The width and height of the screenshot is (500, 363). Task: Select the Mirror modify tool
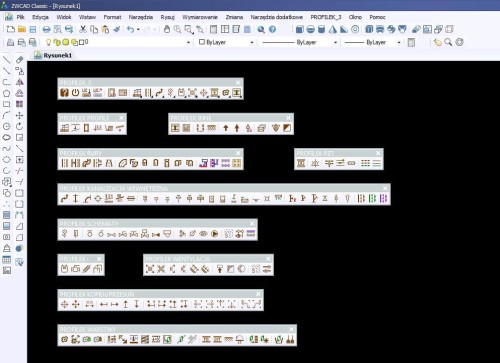19,82
